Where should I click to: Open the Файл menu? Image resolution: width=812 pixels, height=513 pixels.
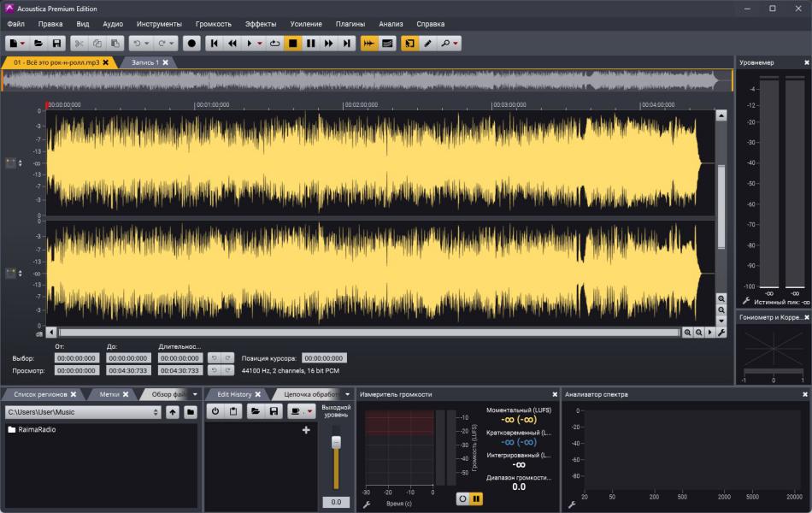[x=16, y=24]
